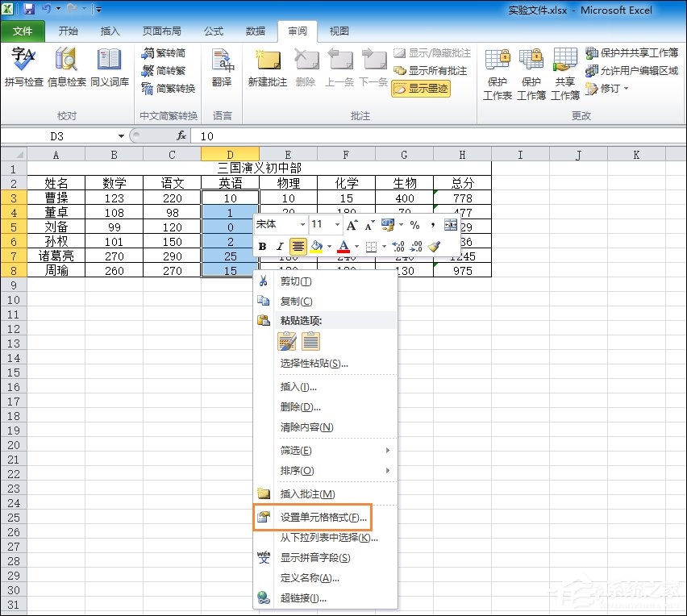
Task: Switch to the 视图 ribbon tab
Action: pyautogui.click(x=338, y=31)
